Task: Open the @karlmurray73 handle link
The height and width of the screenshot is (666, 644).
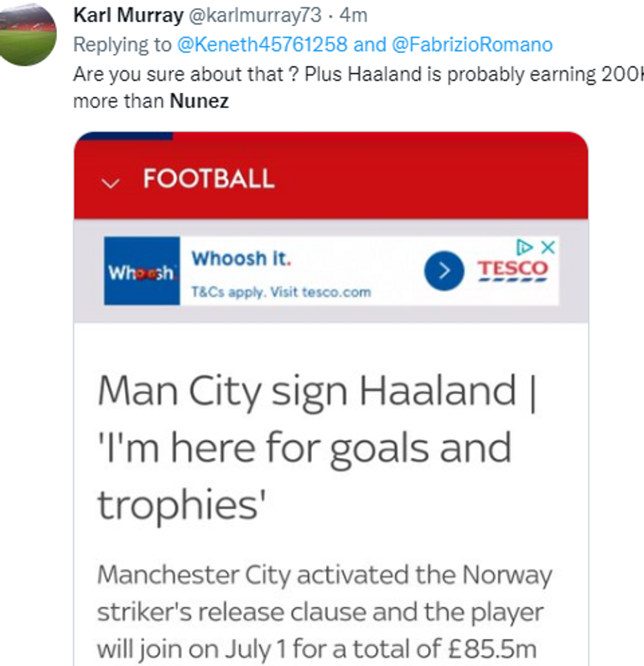Action: 255,16
